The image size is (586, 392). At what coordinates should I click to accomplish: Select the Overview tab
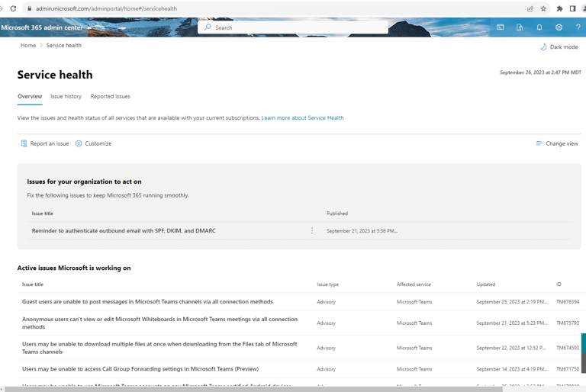[30, 96]
